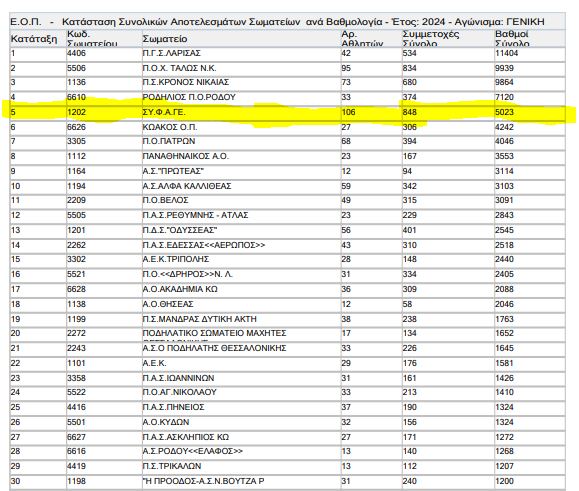This screenshot has height=491, width=579.
Task: Select club 'Π.Ο.Χ. ΤΑΛΩΣ Ν.Κ.'
Action: click(x=179, y=68)
